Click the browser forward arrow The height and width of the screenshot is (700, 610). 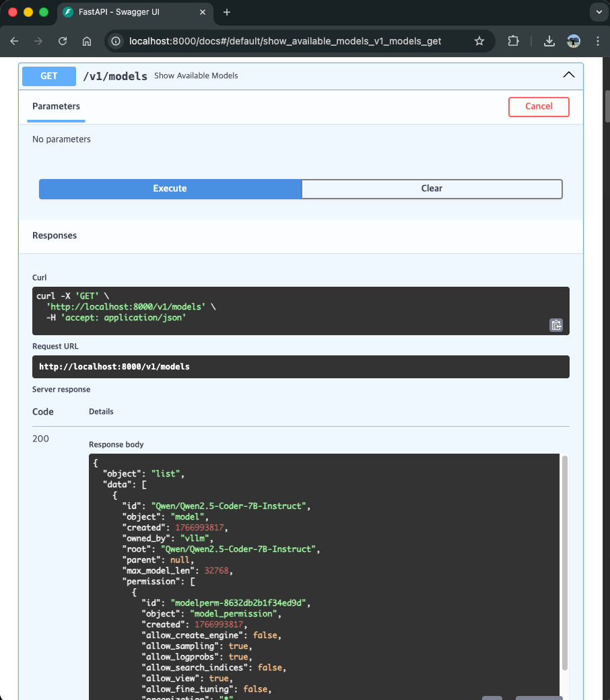click(x=38, y=42)
